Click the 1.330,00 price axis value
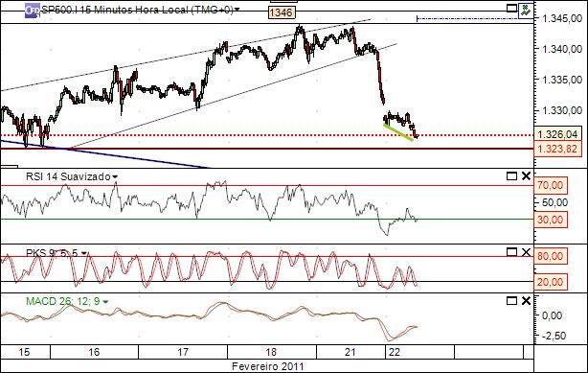Viewport: 588px width, 373px height. point(562,110)
